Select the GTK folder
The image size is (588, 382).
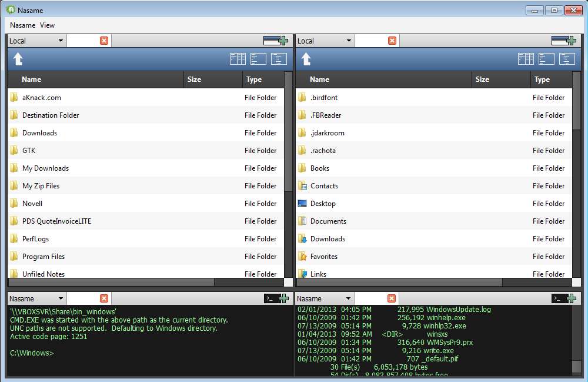point(146,151)
